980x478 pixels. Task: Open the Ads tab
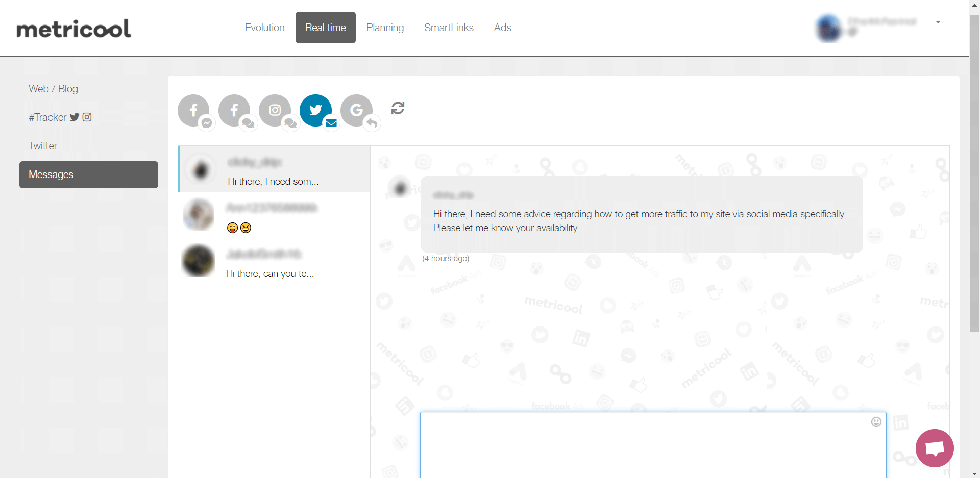pos(502,28)
